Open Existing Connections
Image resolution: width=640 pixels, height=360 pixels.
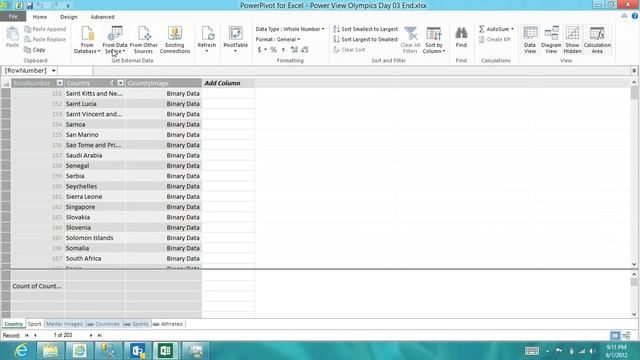coord(175,40)
